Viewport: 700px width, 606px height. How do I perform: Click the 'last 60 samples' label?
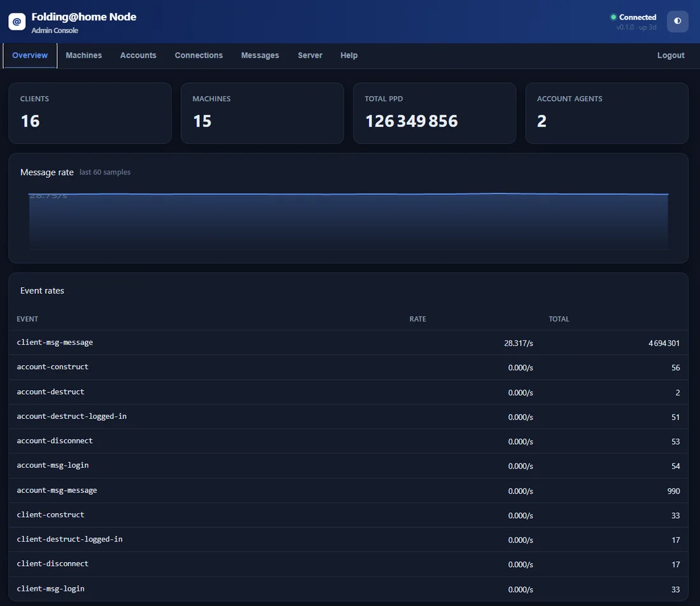(105, 173)
